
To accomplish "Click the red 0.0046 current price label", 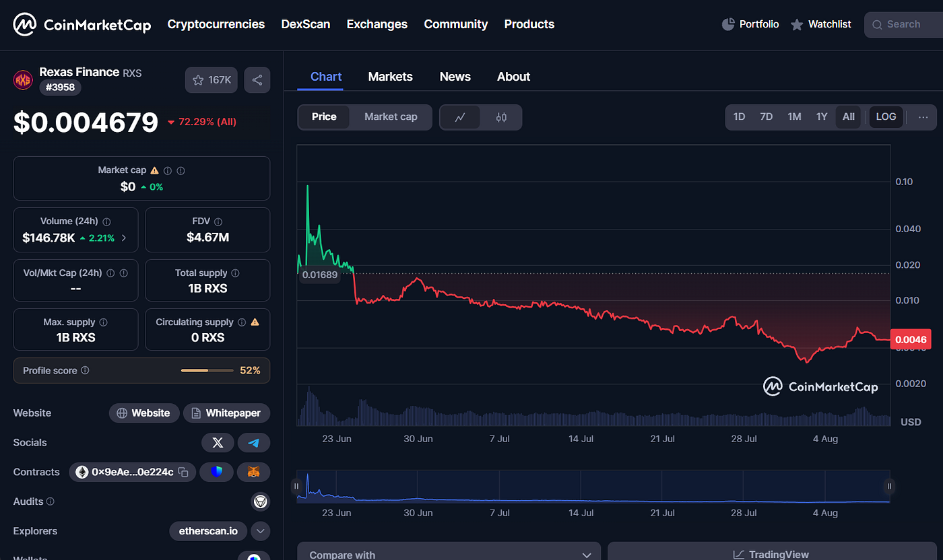I will click(911, 340).
